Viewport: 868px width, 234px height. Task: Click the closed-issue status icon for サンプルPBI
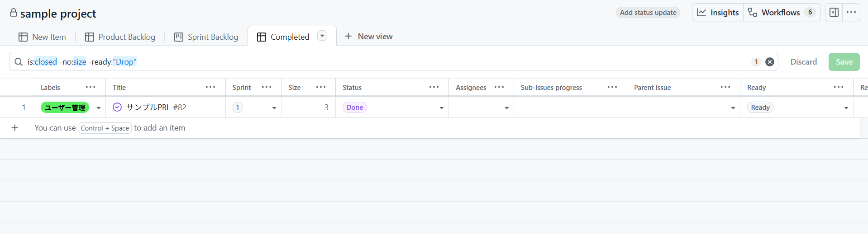117,107
